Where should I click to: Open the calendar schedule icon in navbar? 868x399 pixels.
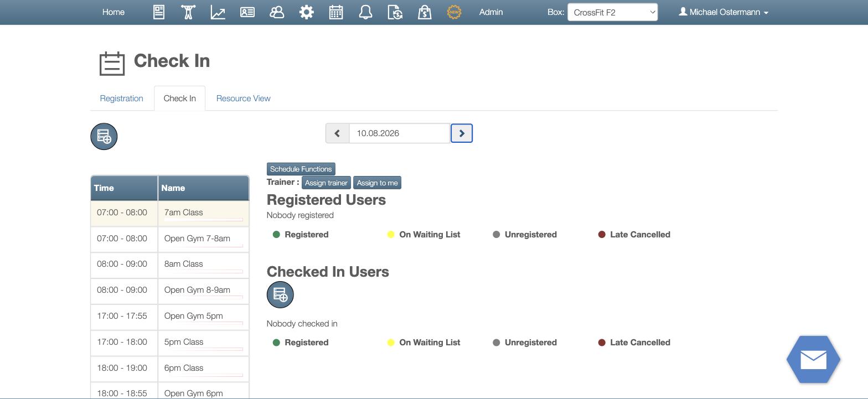point(336,12)
